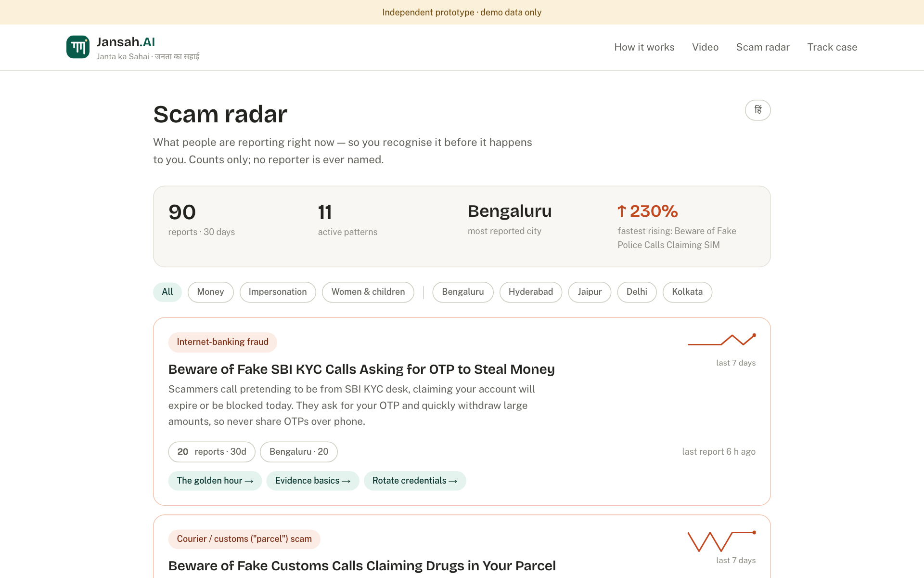Screen dimensions: 924x578
Task: Open the Evidence basics guide link
Action: 313,481
